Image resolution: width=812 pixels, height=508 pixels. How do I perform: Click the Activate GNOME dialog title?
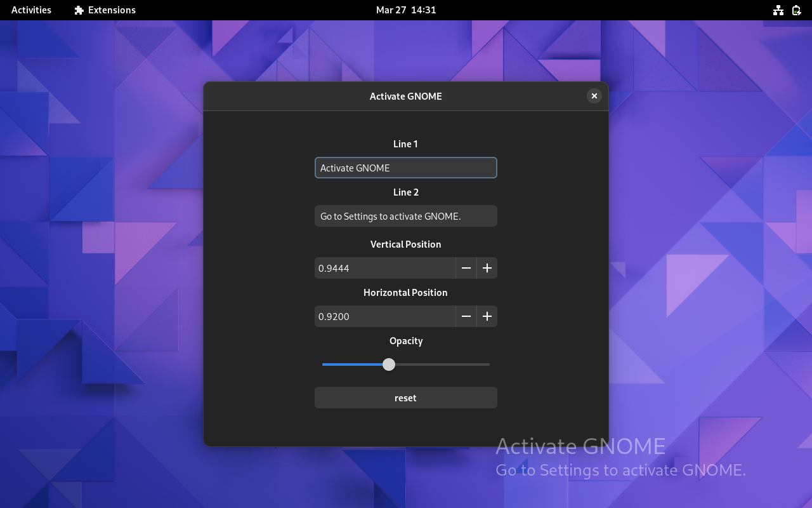pos(406,97)
